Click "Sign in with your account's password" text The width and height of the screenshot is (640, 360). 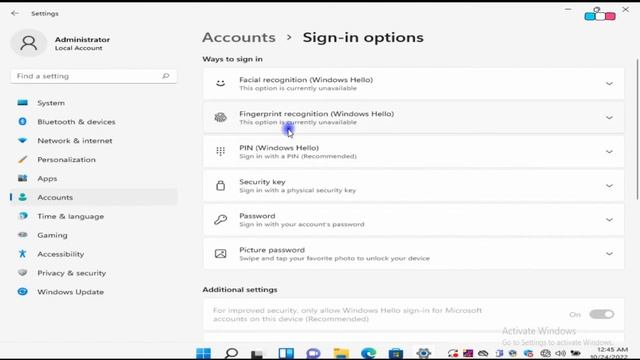coord(302,224)
